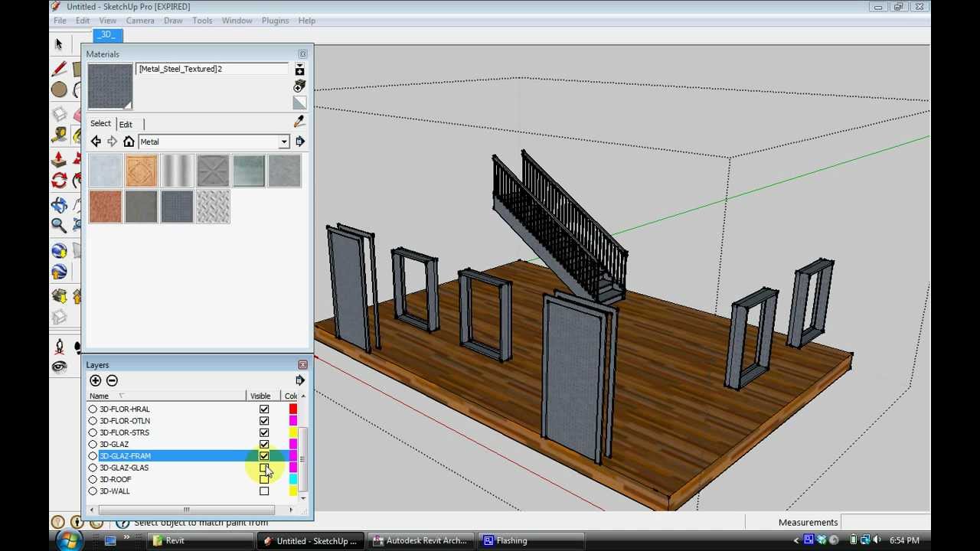Screen dimensions: 980x551
Task: Select the brushed aluminum striped material
Action: [177, 171]
